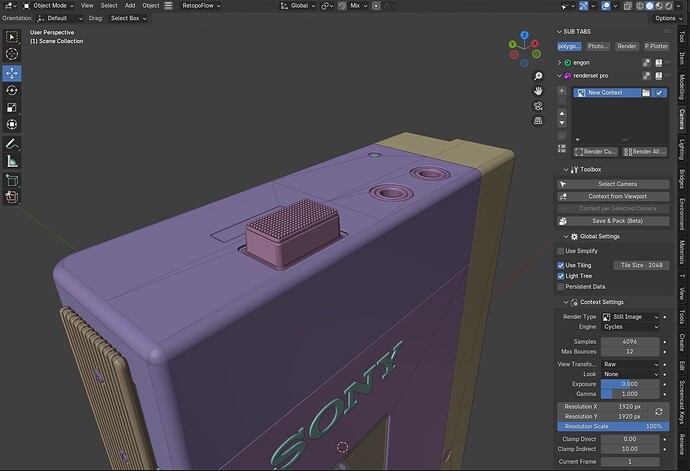Open the Engine Cycles dropdown
The height and width of the screenshot is (471, 690).
tap(630, 327)
